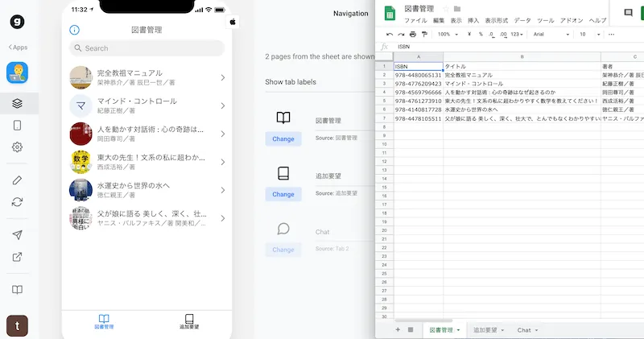644x339 pixels.
Task: Open the book docs icon in sidebar
Action: [17, 290]
